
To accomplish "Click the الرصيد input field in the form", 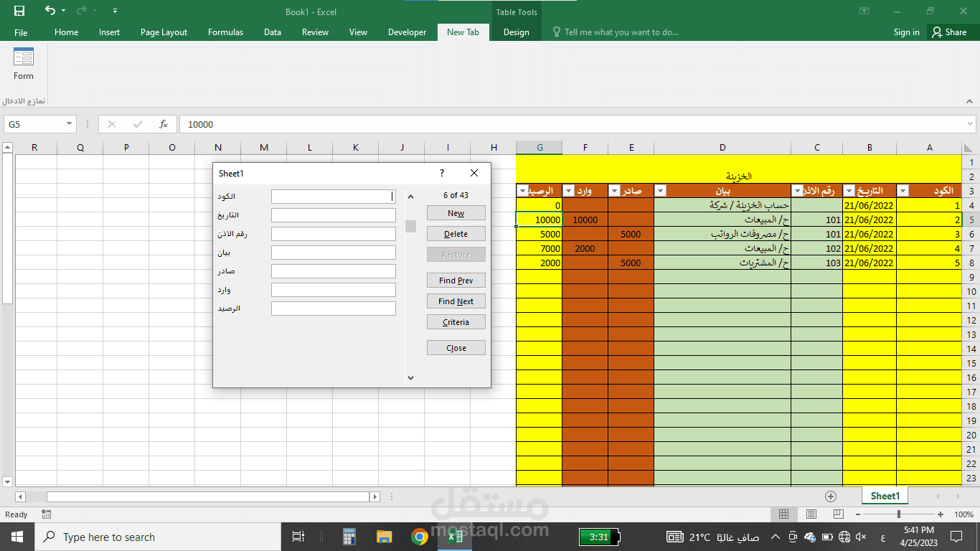I will point(334,309).
